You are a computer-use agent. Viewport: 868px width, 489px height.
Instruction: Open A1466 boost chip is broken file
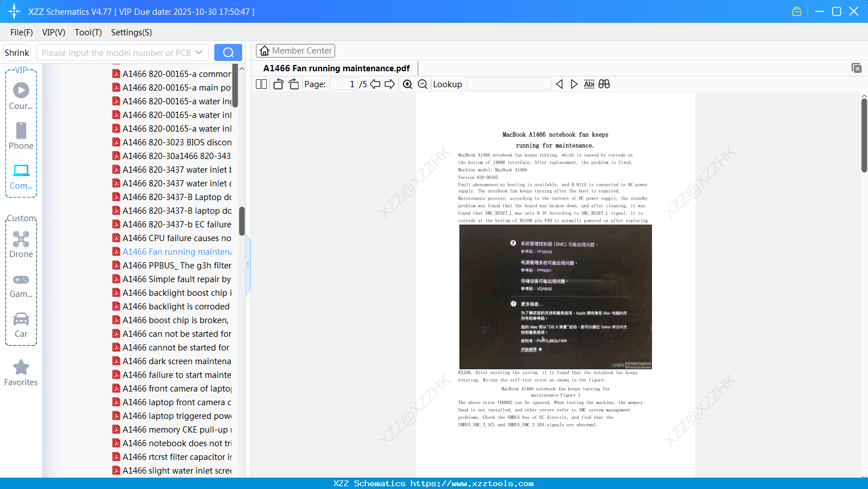pos(172,320)
